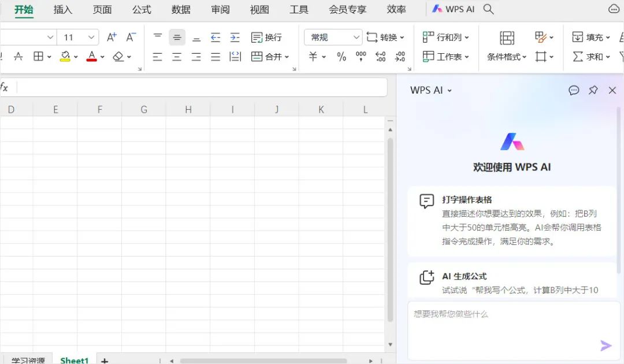Align text right horizontally
The width and height of the screenshot is (624, 364).
point(196,57)
